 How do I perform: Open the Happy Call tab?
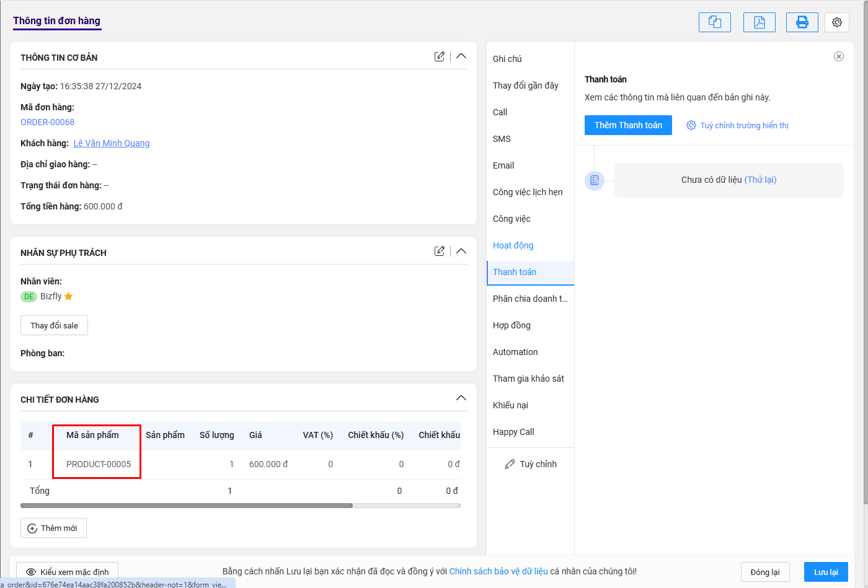(513, 432)
